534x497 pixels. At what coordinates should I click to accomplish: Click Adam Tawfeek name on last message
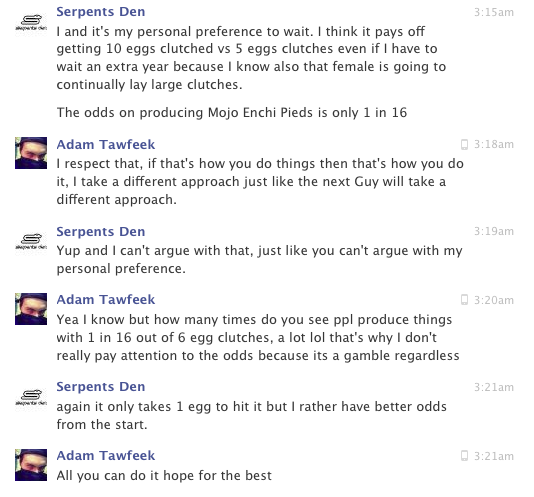[x=106, y=455]
